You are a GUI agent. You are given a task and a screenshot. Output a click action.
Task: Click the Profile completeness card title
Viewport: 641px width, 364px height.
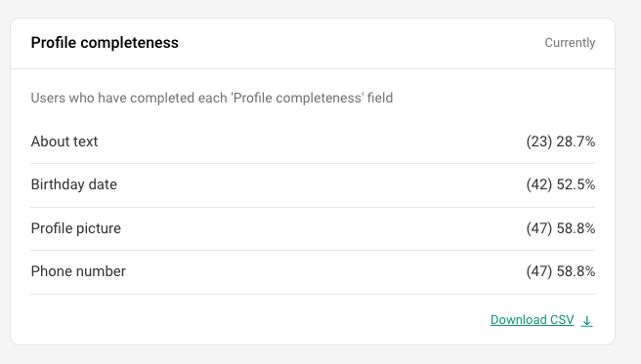(105, 42)
